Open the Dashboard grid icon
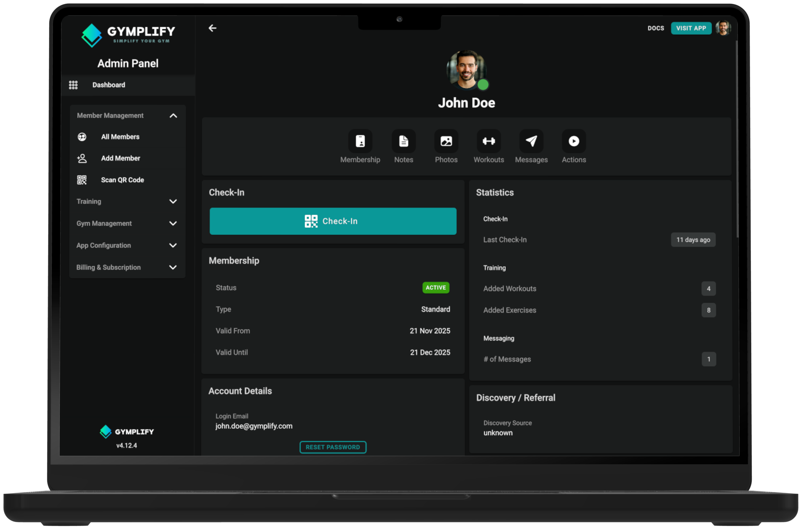The width and height of the screenshot is (804, 532). pyautogui.click(x=73, y=85)
